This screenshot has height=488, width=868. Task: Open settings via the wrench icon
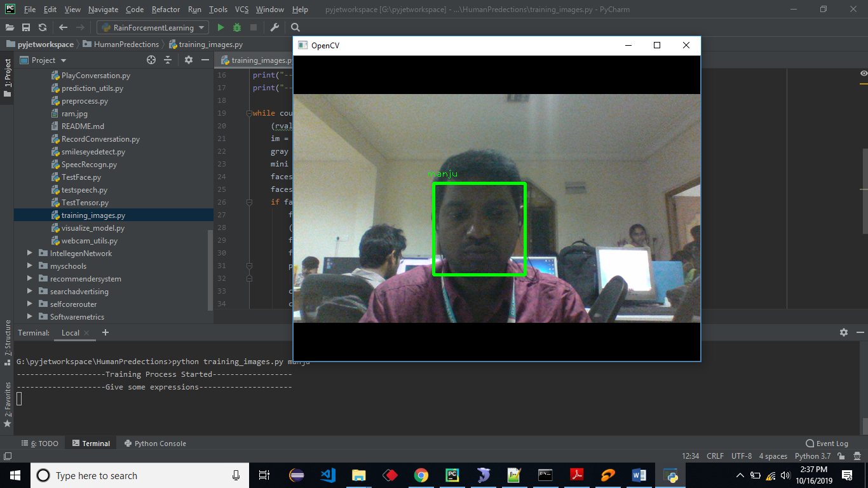click(x=275, y=27)
